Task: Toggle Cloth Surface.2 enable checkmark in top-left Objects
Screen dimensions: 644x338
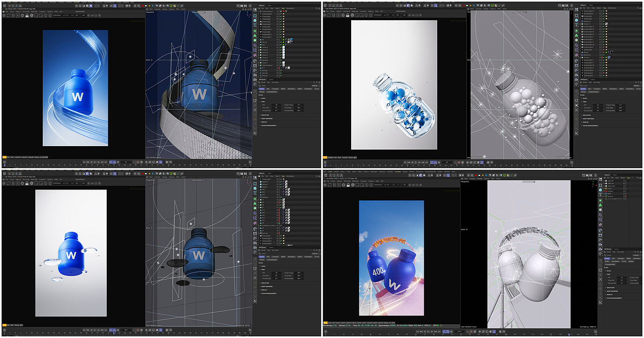Action: click(281, 65)
